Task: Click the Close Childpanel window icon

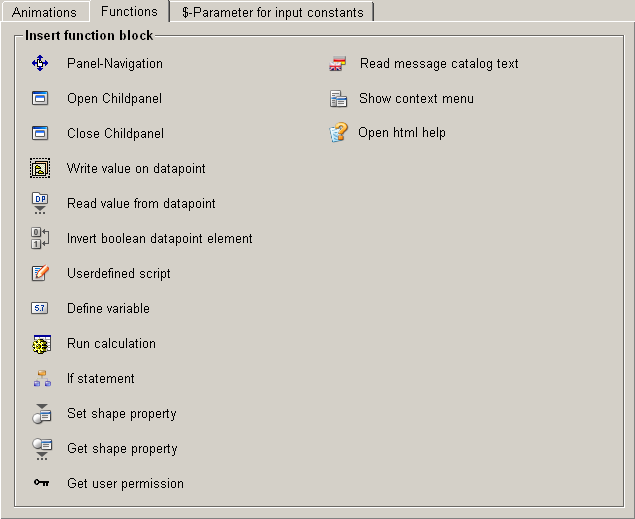Action: click(x=40, y=133)
